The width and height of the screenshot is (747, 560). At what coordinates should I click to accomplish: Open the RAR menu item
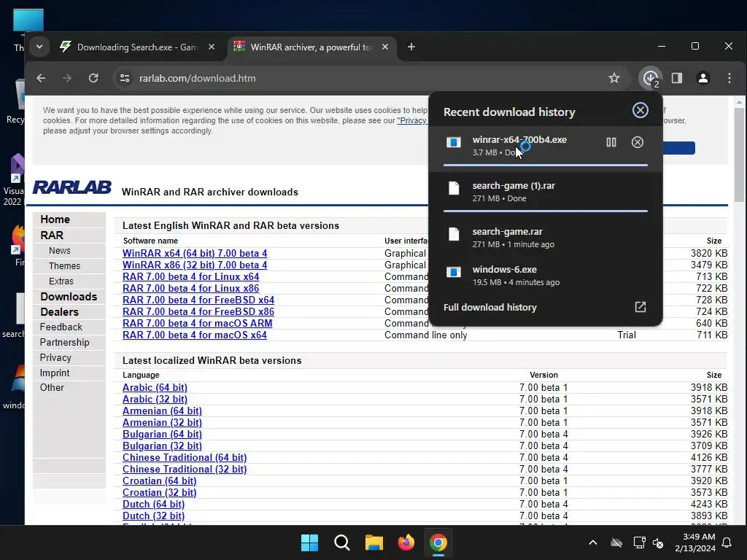pyautogui.click(x=52, y=236)
